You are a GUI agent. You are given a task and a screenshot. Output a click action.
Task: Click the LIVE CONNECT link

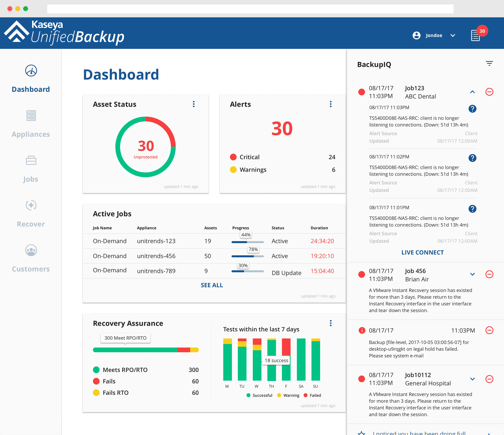click(422, 252)
